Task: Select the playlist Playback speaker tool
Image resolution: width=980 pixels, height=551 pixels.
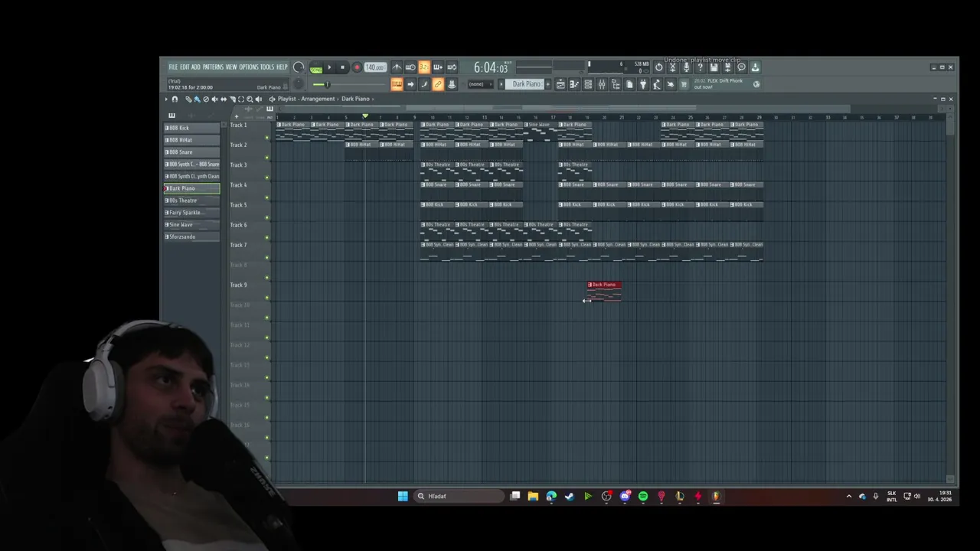Action: (258, 99)
